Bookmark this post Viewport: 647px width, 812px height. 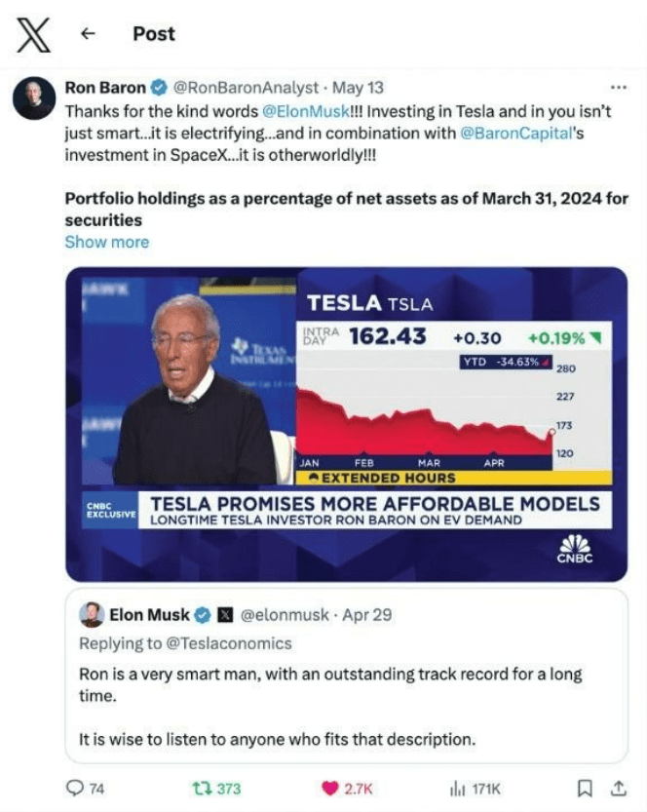[583, 788]
